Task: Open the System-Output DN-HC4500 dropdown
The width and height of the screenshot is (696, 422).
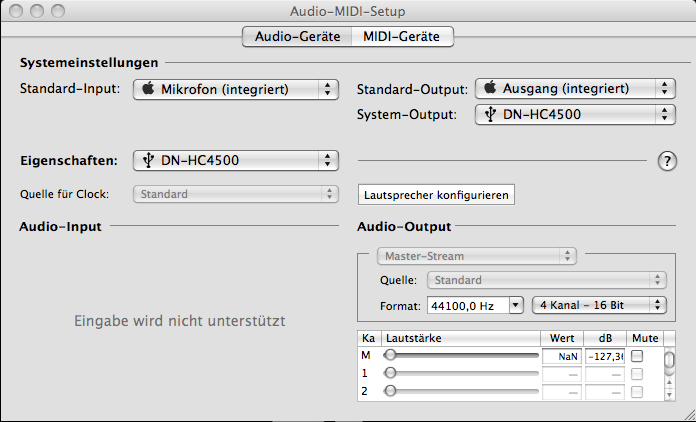Action: pos(575,114)
